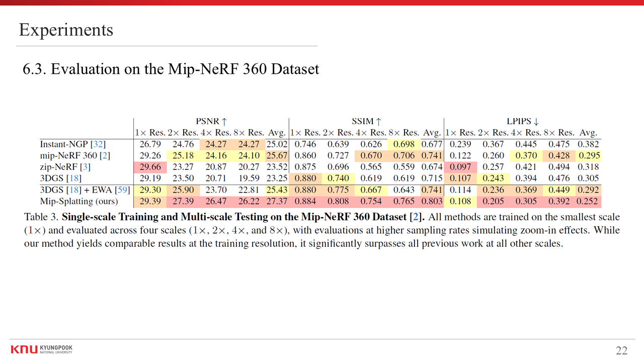The width and height of the screenshot is (644, 362).
Task: Click the LPIPS value 0.494
Action: click(x=559, y=167)
